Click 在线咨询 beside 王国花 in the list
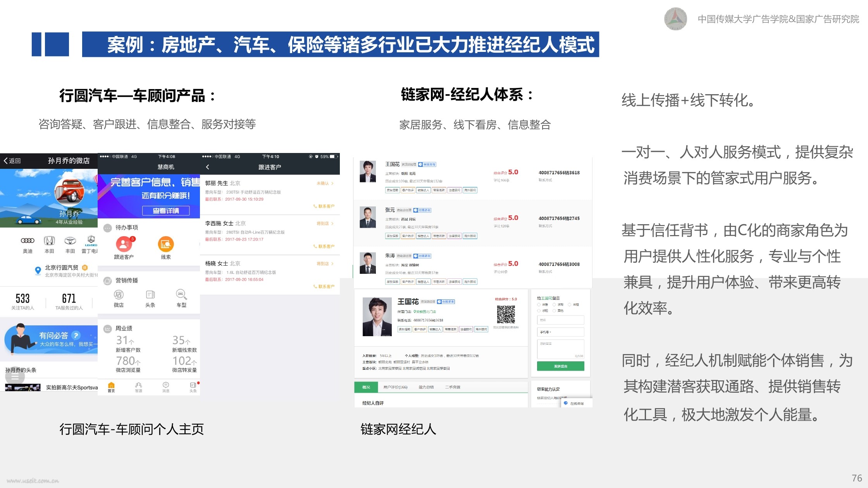The width and height of the screenshot is (868, 488). tap(427, 165)
